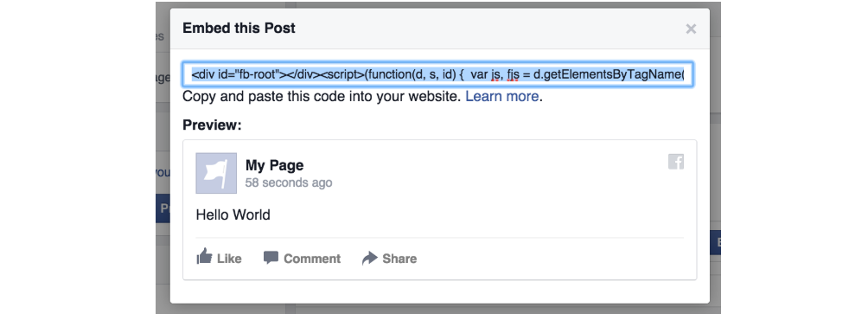This screenshot has width=868, height=320.
Task: Click the Preview: heading label
Action: click(212, 125)
